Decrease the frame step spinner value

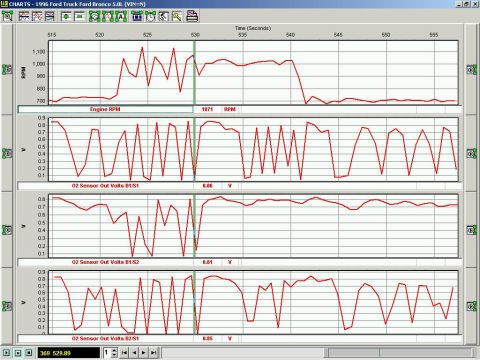click(x=114, y=355)
